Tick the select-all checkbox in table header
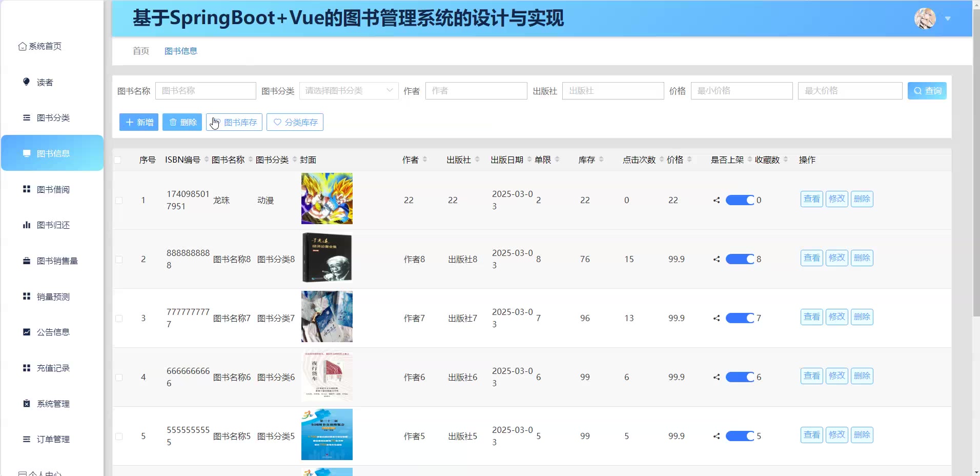This screenshot has height=476, width=980. pyautogui.click(x=118, y=160)
